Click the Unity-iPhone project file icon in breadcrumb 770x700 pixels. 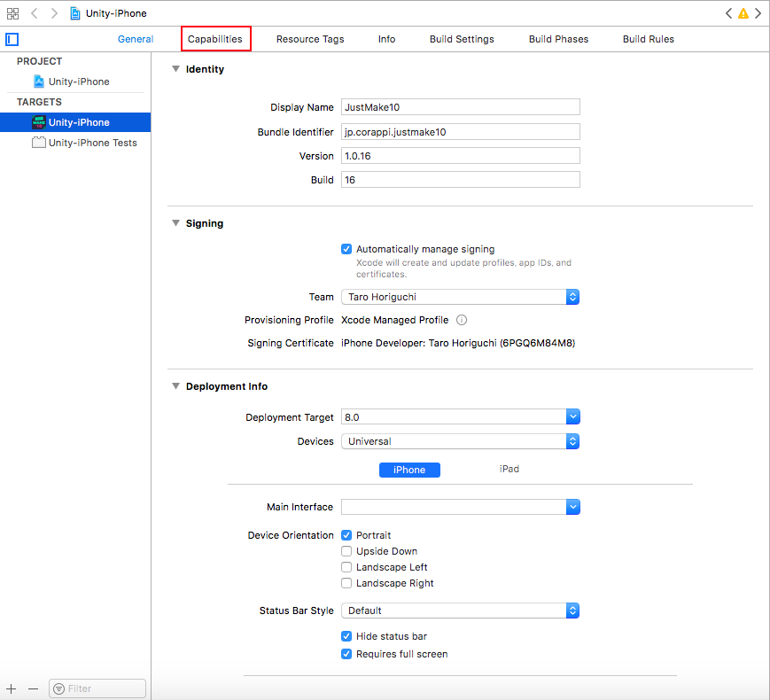[x=75, y=13]
